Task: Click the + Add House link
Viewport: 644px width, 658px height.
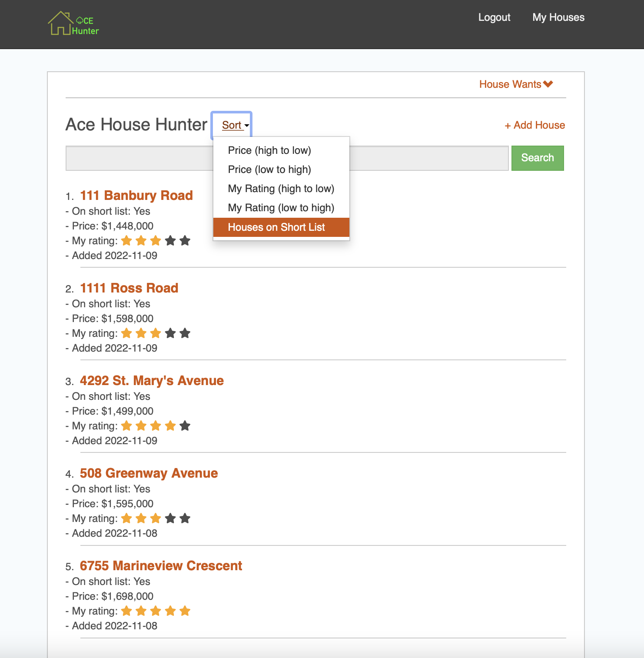Action: click(534, 125)
